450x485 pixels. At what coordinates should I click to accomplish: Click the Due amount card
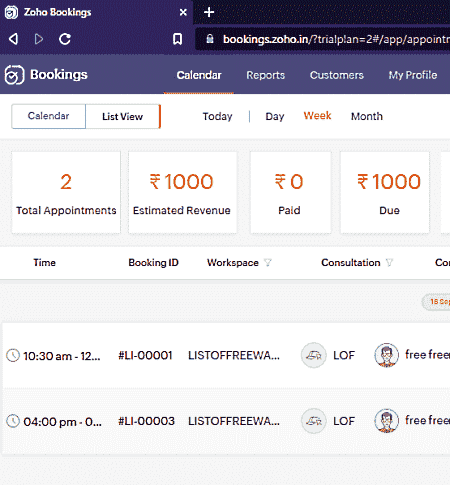385,192
